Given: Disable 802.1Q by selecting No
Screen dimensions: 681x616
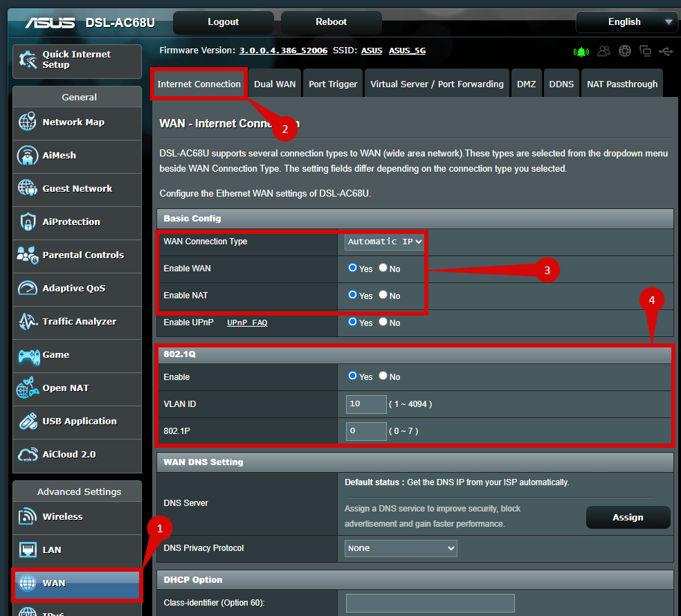Looking at the screenshot, I should click(x=383, y=377).
